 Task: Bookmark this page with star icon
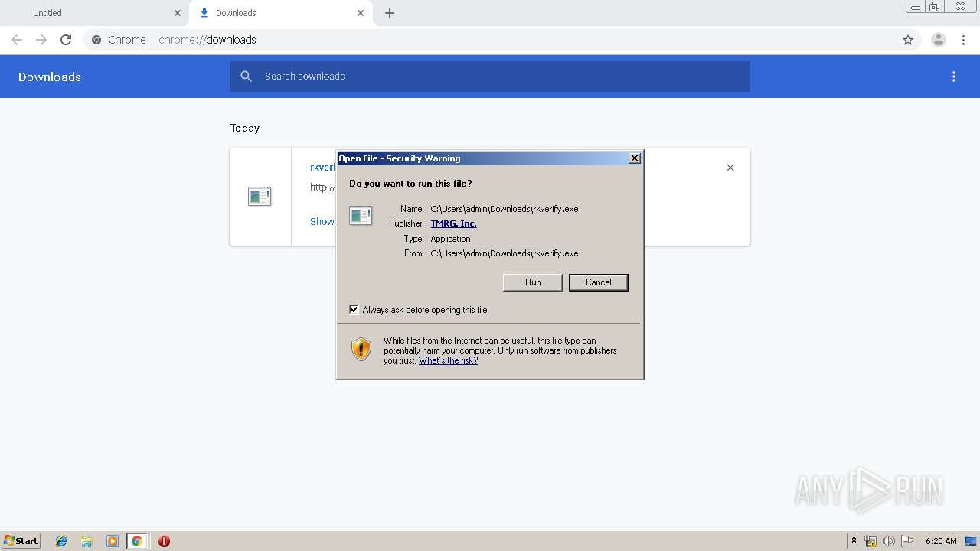coord(908,40)
